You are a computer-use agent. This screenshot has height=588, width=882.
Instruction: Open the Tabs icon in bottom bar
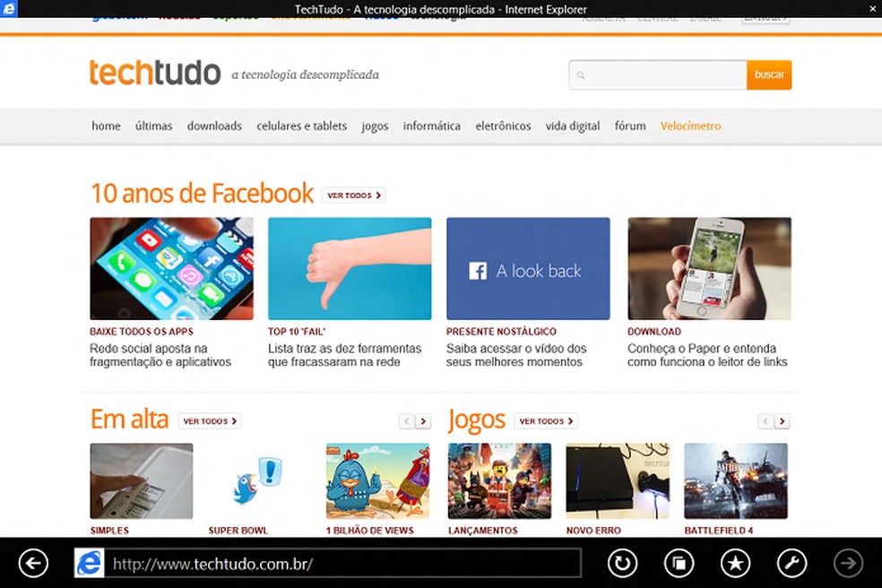[679, 563]
